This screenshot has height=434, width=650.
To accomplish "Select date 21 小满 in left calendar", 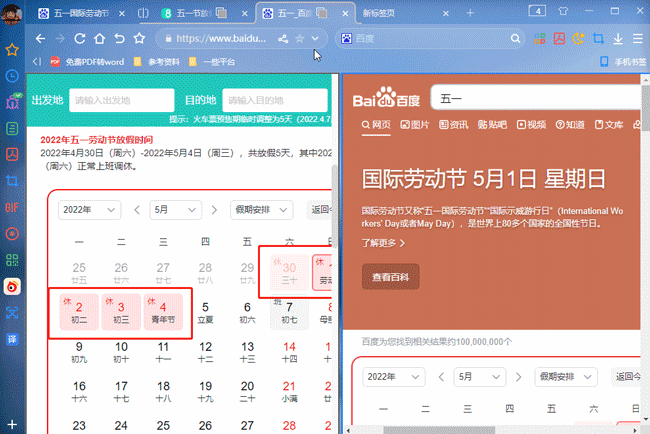I will [x=289, y=391].
